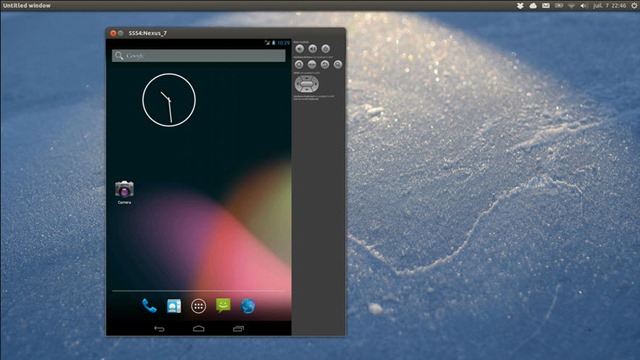Viewport: 640px width, 360px height.
Task: Tap the analog clock widget
Action: [x=169, y=100]
